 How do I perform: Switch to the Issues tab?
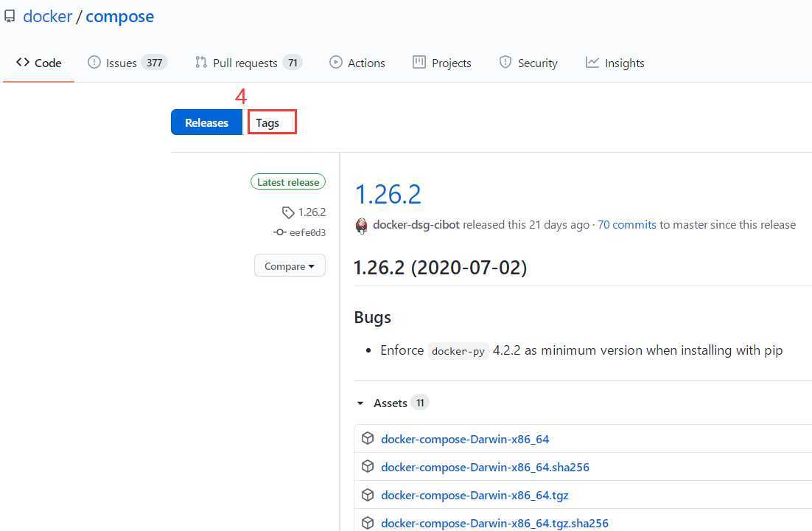127,63
